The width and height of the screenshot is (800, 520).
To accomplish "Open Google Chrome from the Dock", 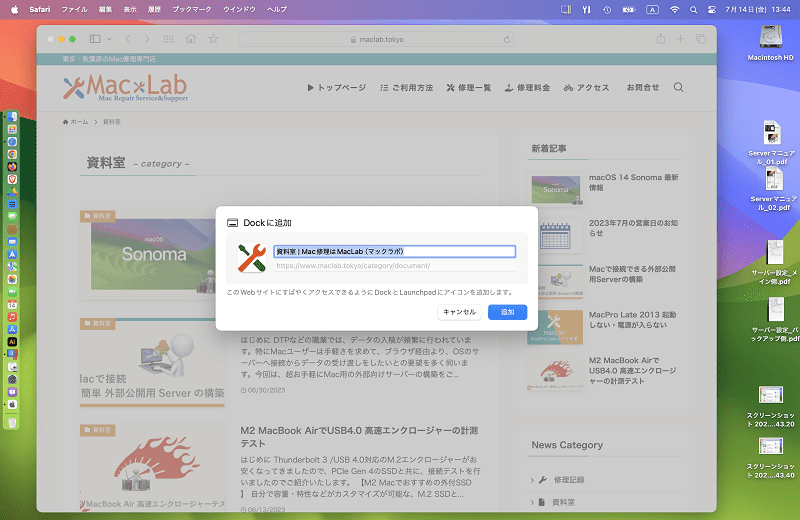I will (x=12, y=154).
